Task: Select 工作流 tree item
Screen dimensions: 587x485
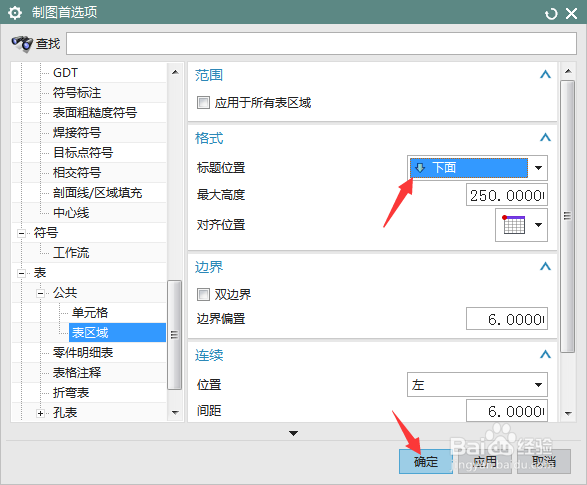Action: 71,253
